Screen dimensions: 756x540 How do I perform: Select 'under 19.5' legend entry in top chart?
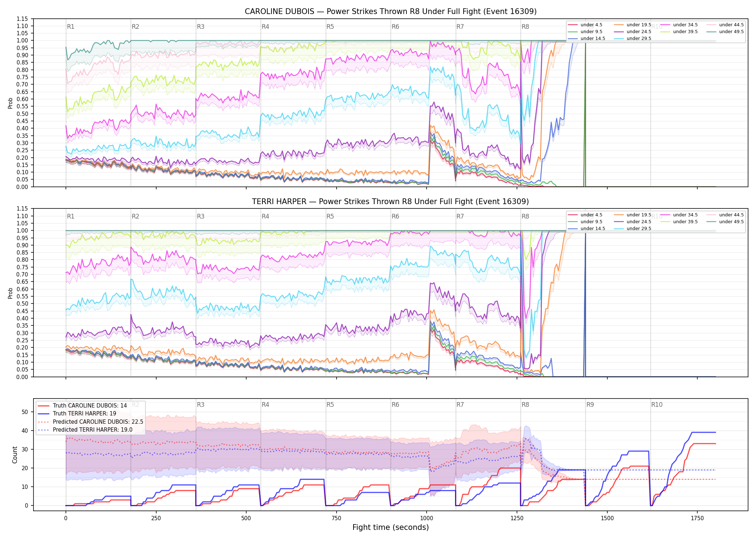(x=633, y=25)
